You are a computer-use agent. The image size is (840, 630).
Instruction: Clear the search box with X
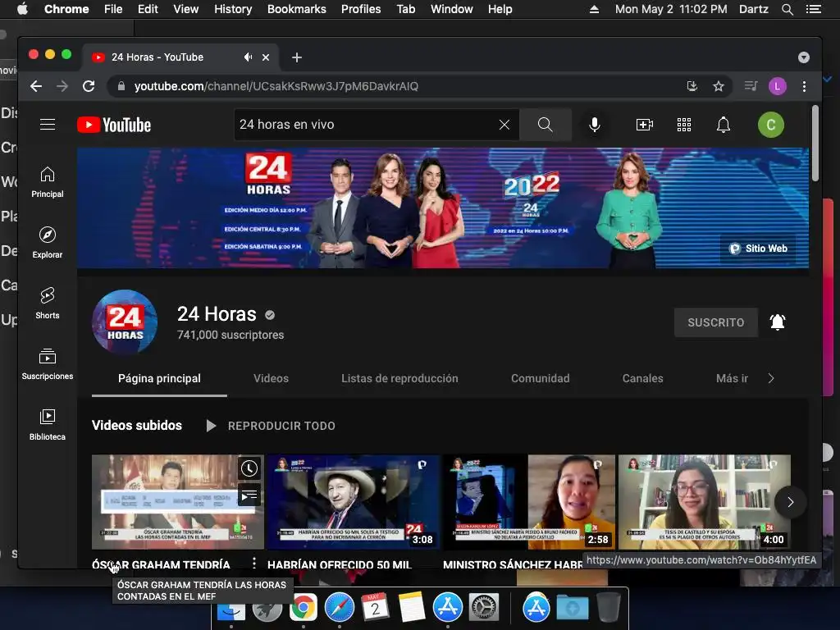point(504,125)
